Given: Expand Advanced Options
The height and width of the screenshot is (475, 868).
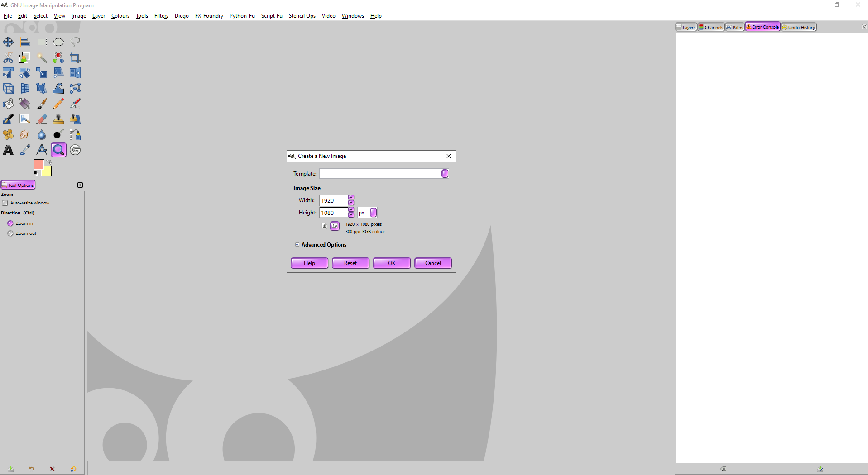Looking at the screenshot, I should point(297,245).
